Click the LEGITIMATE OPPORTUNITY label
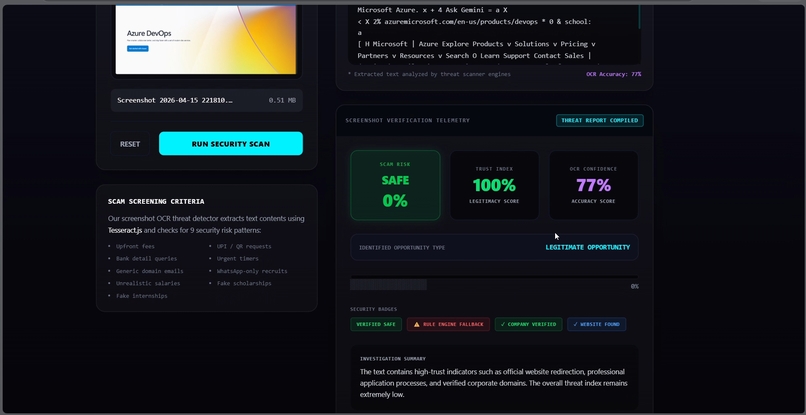The height and width of the screenshot is (415, 806). pyautogui.click(x=588, y=247)
